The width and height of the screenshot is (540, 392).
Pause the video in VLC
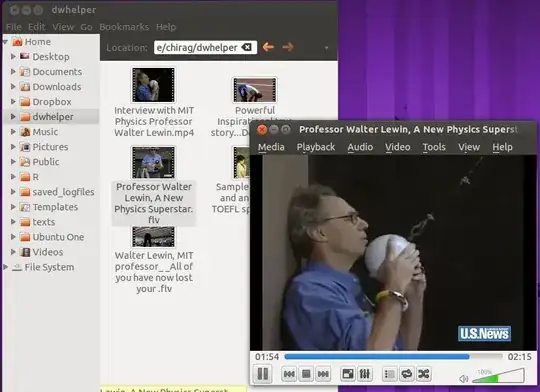263,374
